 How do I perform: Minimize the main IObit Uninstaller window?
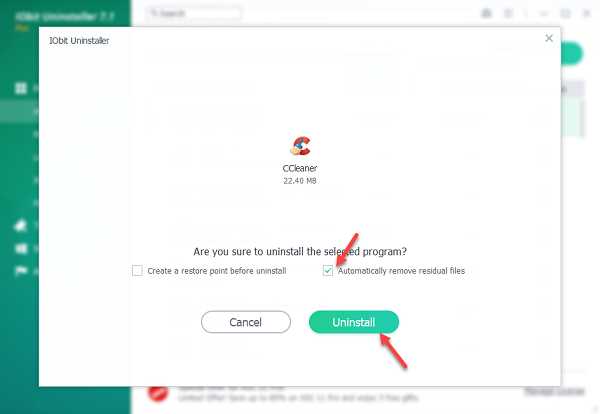pos(543,14)
